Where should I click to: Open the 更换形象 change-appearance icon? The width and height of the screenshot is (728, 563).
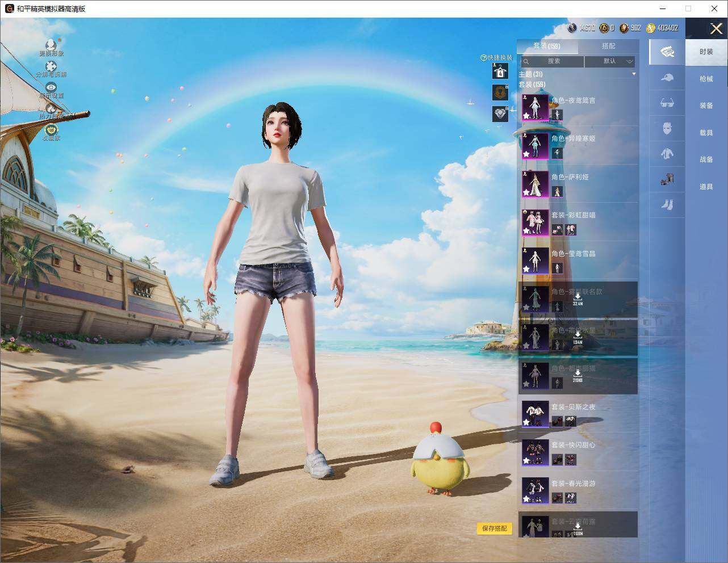click(51, 45)
